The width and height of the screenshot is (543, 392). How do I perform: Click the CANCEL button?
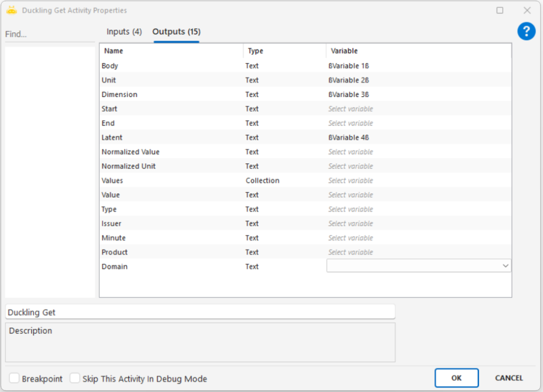pos(509,378)
